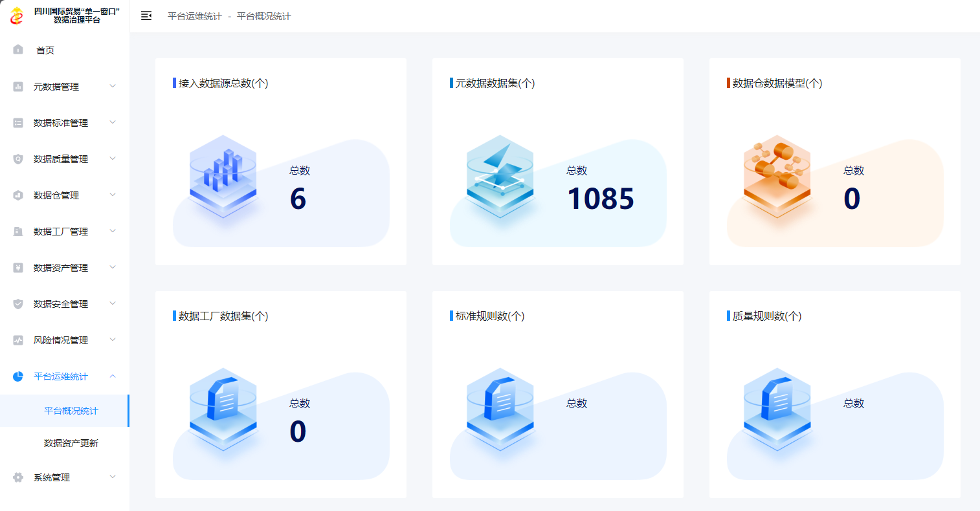980x511 pixels.
Task: Click the 平台运维统计 pie chart icon
Action: [x=18, y=376]
